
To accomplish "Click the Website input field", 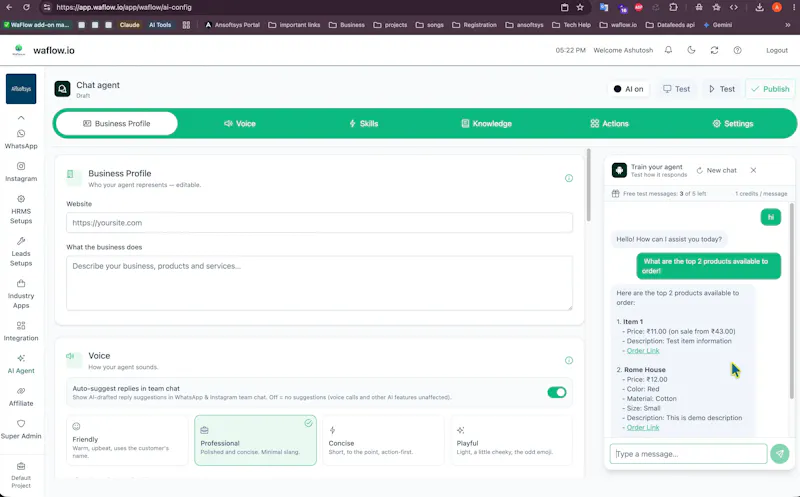I will (319, 222).
